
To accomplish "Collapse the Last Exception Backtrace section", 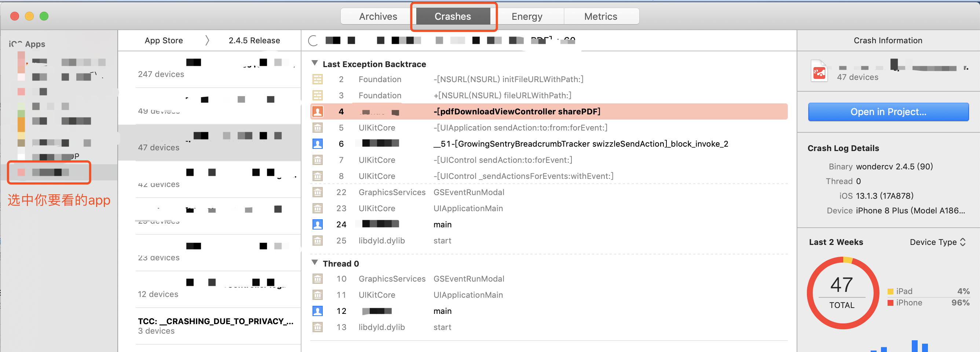I will [x=315, y=63].
